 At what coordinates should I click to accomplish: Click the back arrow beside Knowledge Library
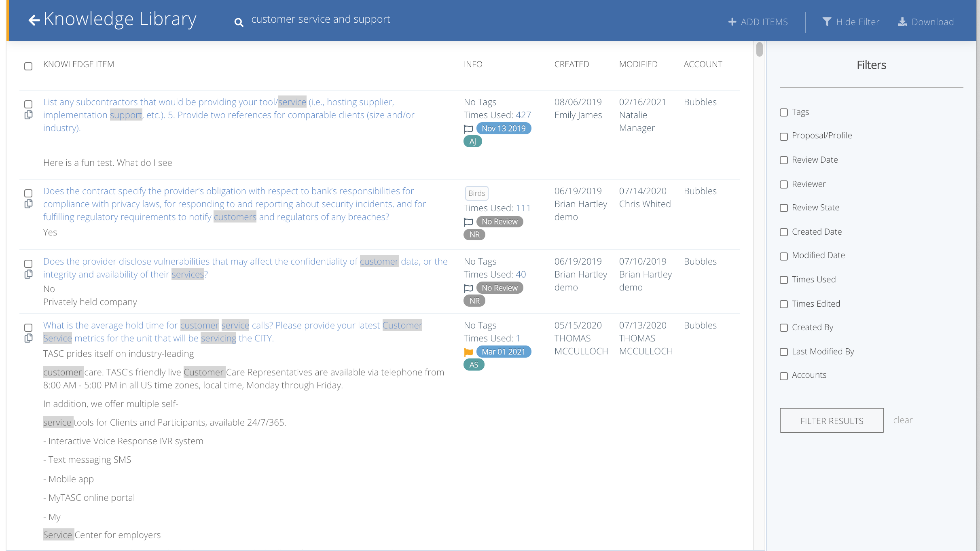34,20
